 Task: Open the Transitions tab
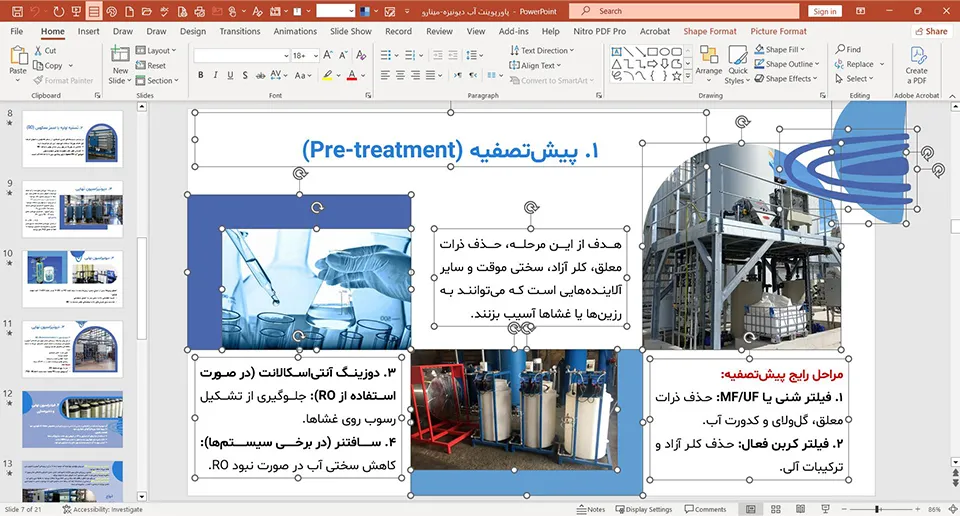[x=240, y=31]
